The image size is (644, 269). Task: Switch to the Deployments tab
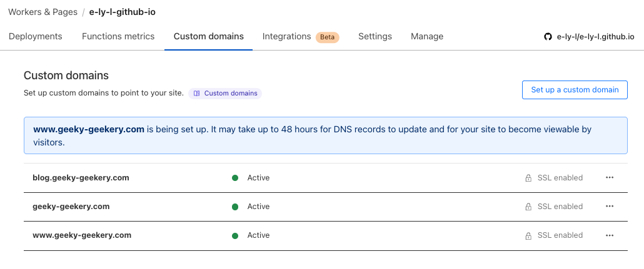coord(36,36)
